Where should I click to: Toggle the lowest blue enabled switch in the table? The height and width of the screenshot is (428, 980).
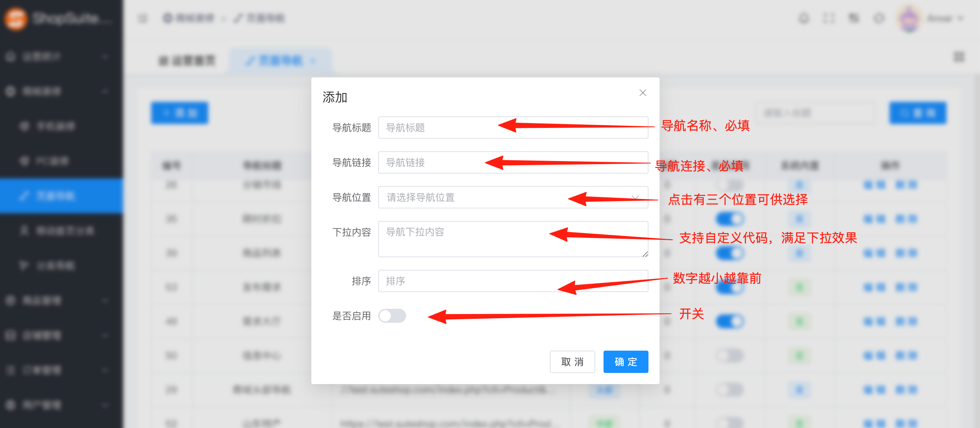tap(730, 321)
